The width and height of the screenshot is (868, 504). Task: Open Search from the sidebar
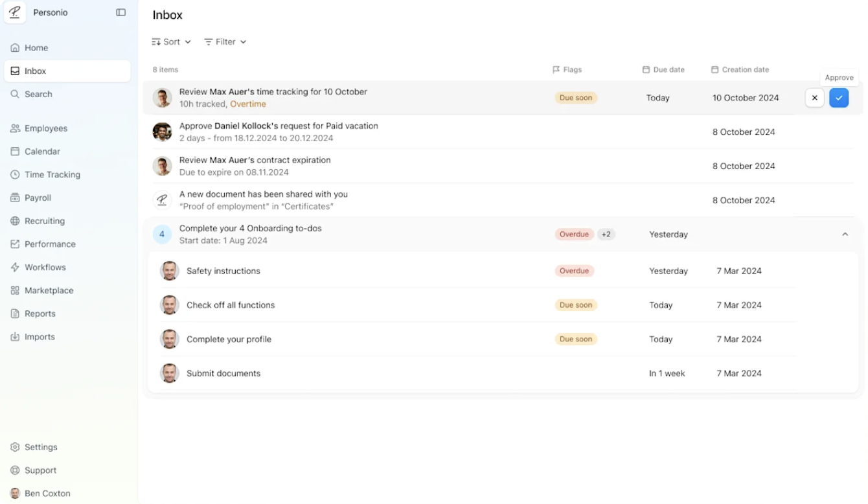point(38,95)
